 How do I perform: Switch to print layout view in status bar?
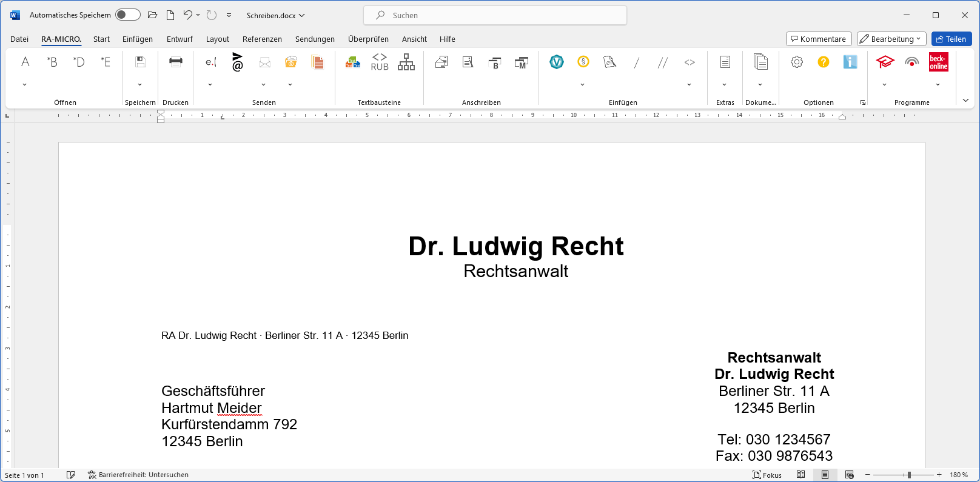pos(825,475)
